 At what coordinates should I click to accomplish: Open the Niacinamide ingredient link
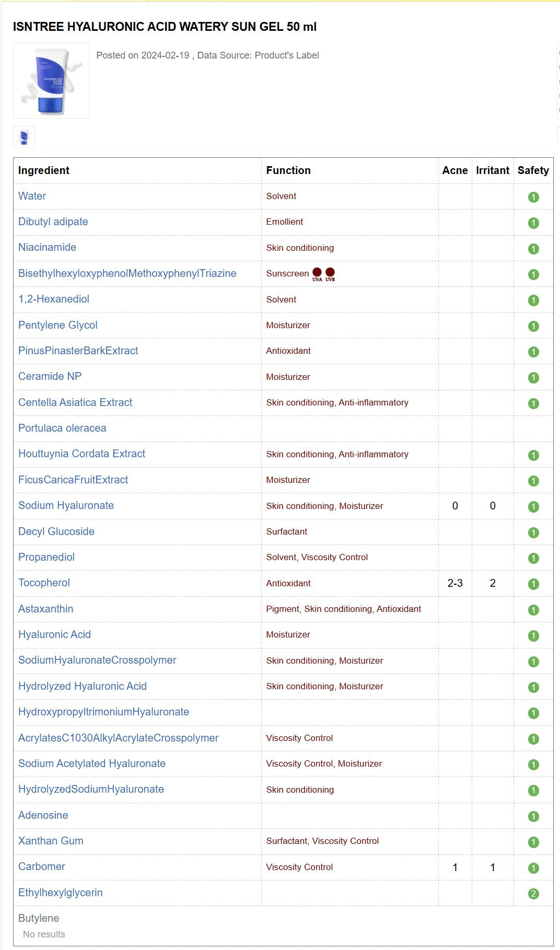point(47,247)
